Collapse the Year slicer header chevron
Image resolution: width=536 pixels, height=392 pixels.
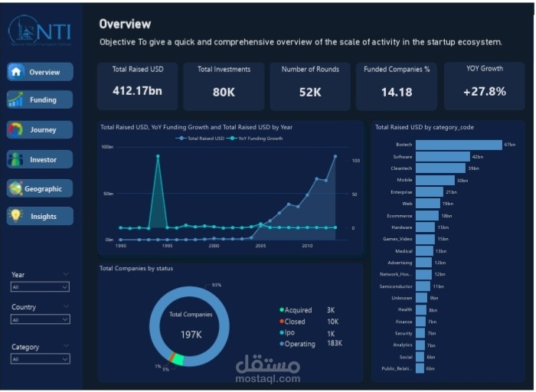[x=66, y=274]
